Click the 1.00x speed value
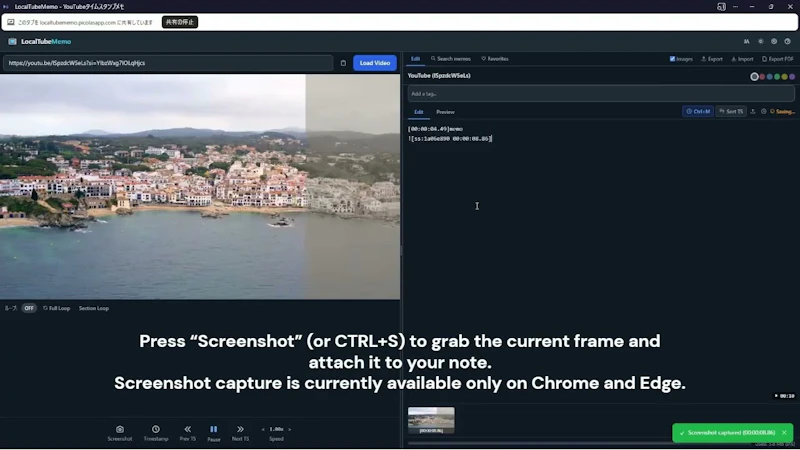Screen dimensions: 800x450 point(276,430)
